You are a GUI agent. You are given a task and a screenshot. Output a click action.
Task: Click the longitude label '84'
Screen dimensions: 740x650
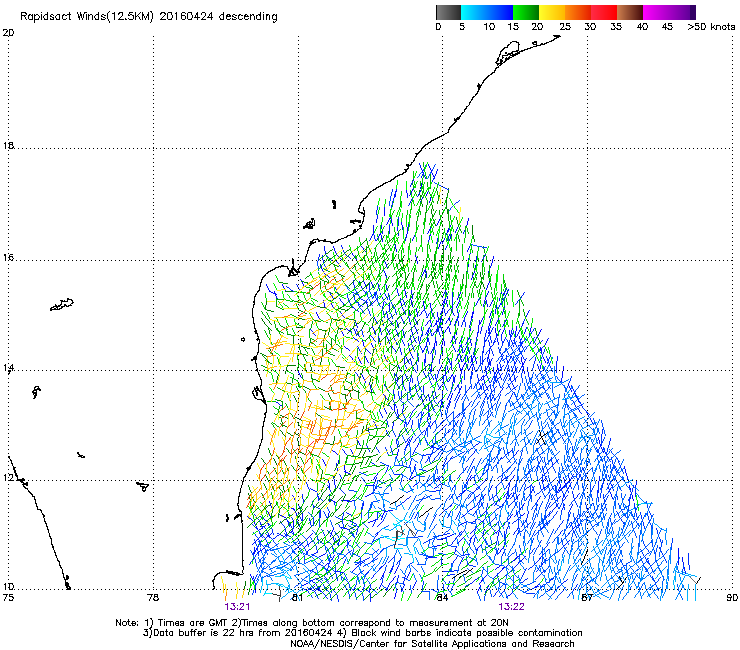coord(442,598)
